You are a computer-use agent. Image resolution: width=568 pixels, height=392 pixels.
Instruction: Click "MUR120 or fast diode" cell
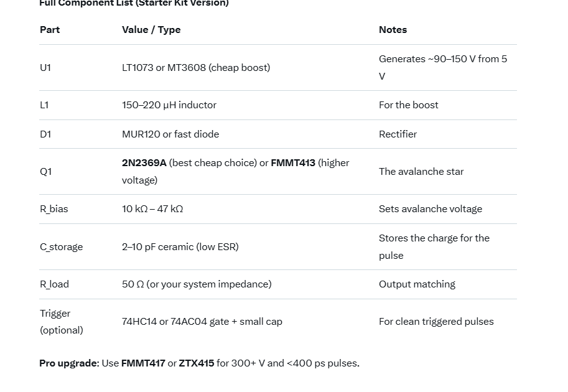(170, 134)
